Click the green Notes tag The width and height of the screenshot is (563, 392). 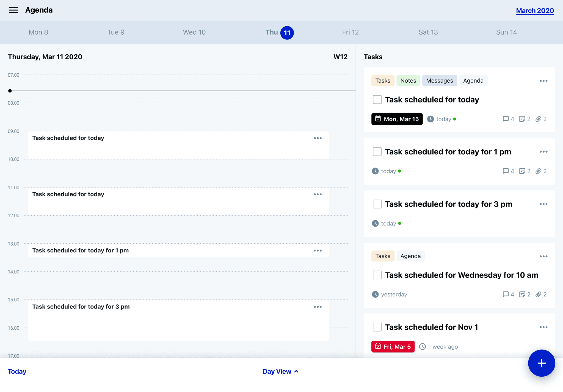click(408, 81)
